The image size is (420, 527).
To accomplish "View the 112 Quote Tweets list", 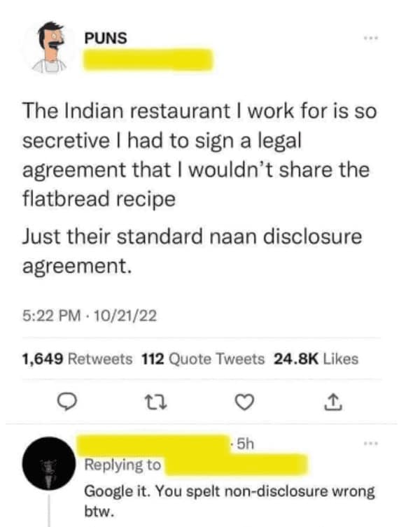I will [203, 359].
